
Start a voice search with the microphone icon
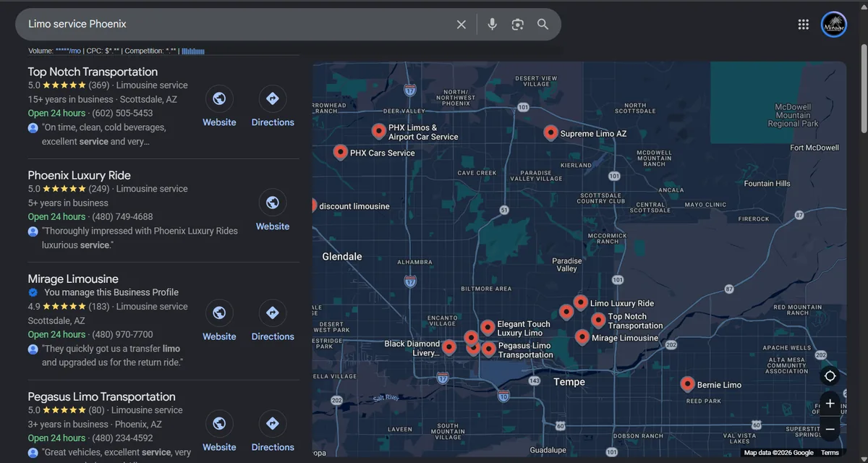[x=493, y=25]
